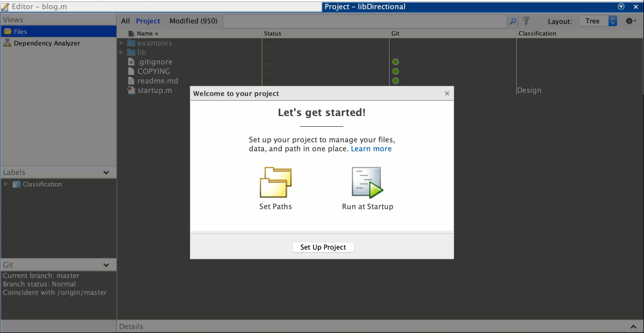Expand the lib folder
This screenshot has height=333, width=644.
coord(121,53)
